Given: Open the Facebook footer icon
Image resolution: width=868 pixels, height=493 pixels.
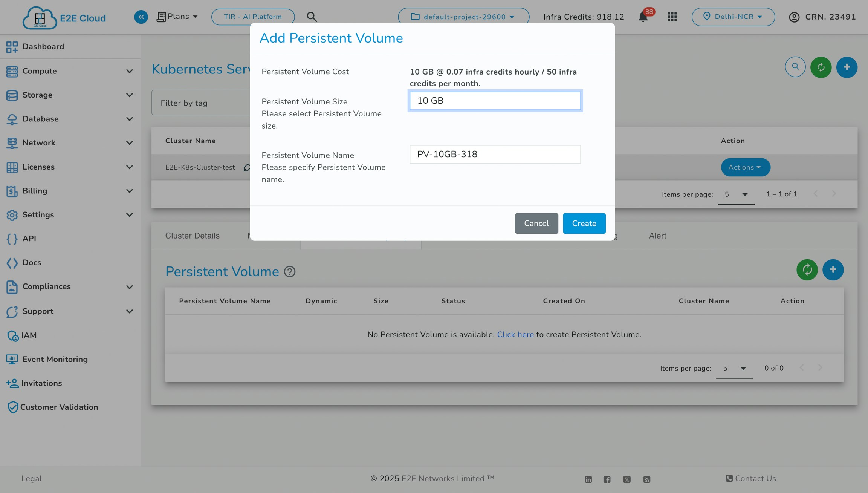Looking at the screenshot, I should [x=607, y=479].
